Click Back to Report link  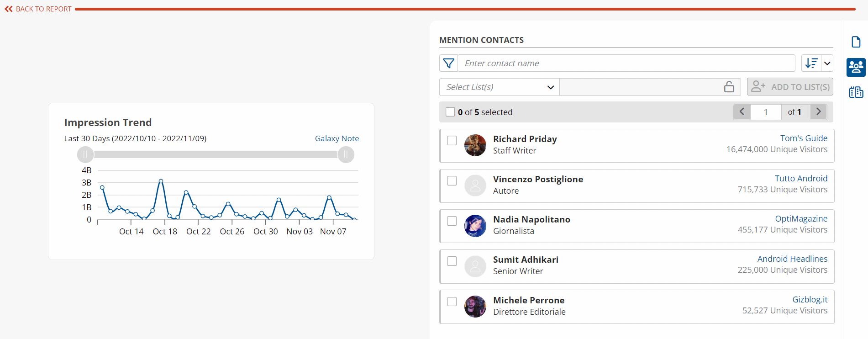click(x=38, y=9)
